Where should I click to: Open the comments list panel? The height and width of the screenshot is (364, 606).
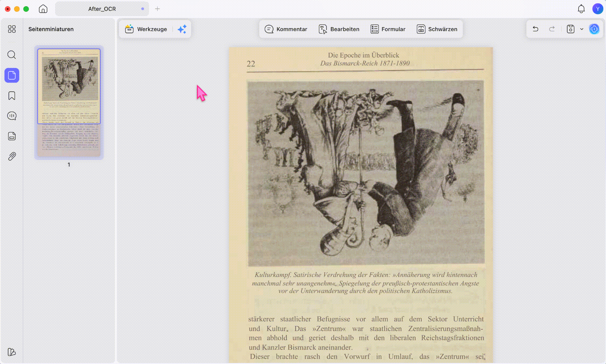pyautogui.click(x=12, y=116)
